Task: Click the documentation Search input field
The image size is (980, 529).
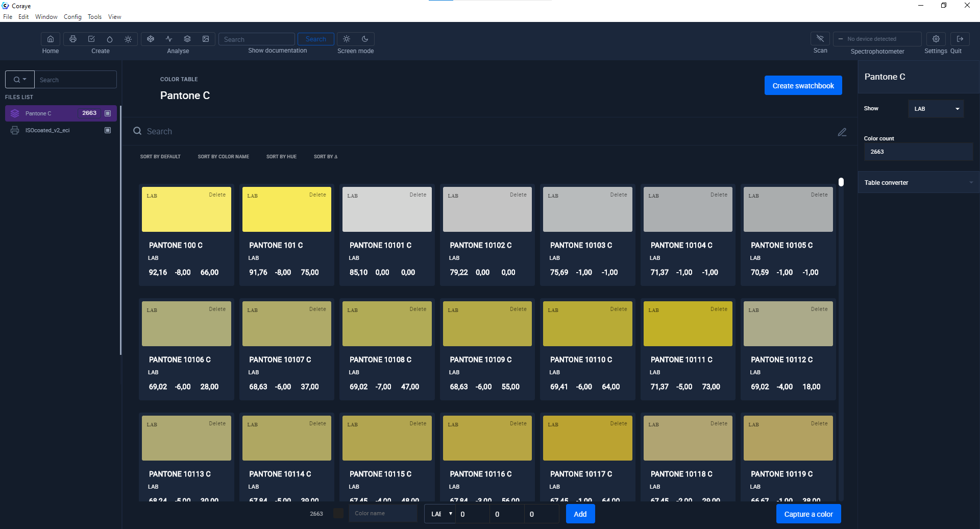Action: point(257,39)
